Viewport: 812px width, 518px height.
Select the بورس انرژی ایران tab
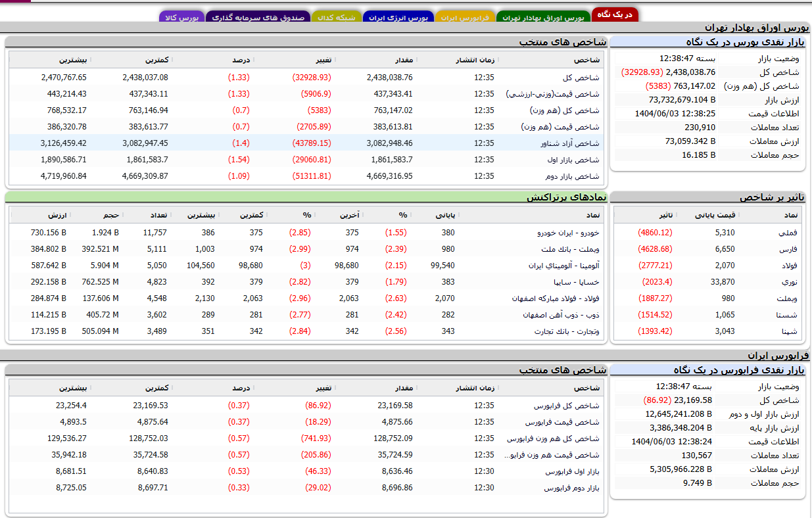click(398, 18)
